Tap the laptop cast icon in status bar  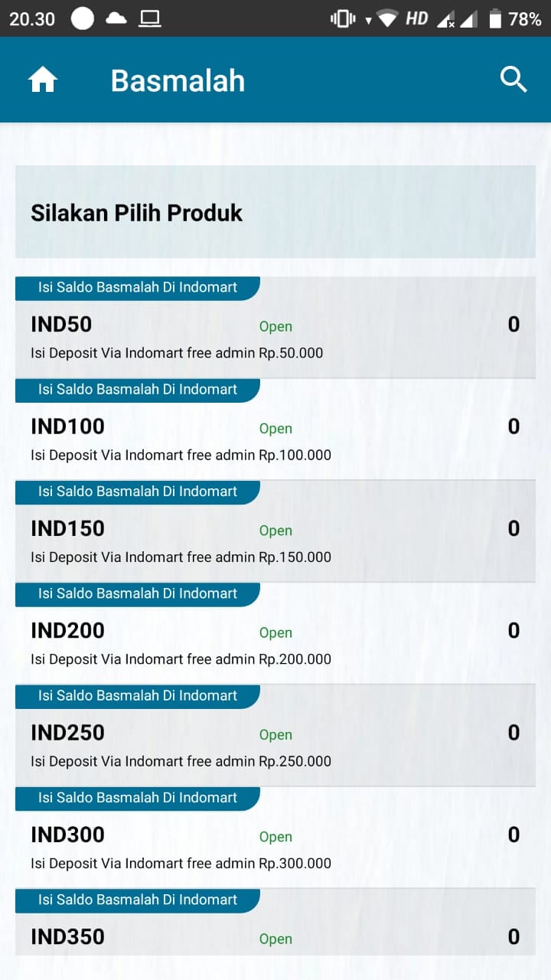(x=150, y=19)
